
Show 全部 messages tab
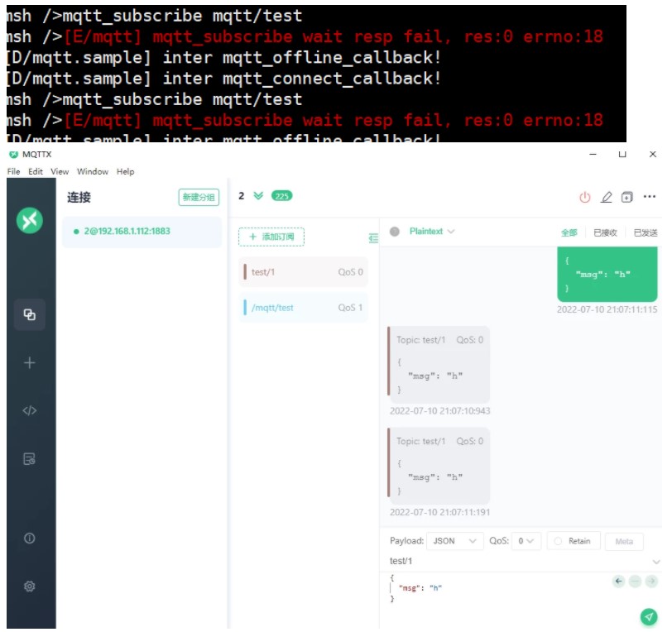click(x=569, y=232)
